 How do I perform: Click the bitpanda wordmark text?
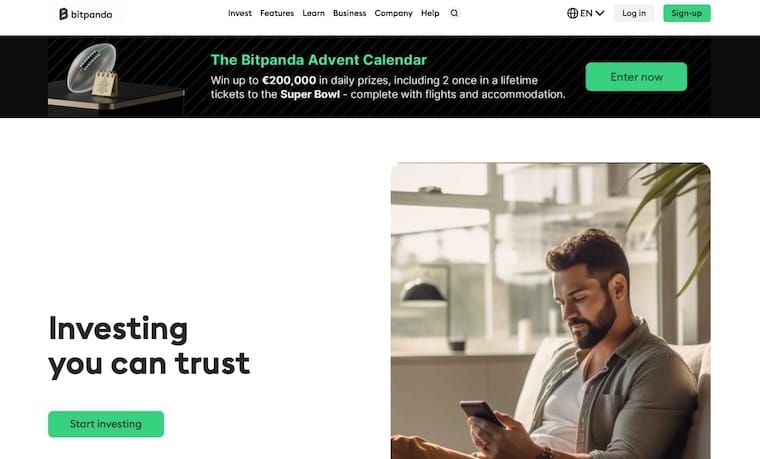92,15
